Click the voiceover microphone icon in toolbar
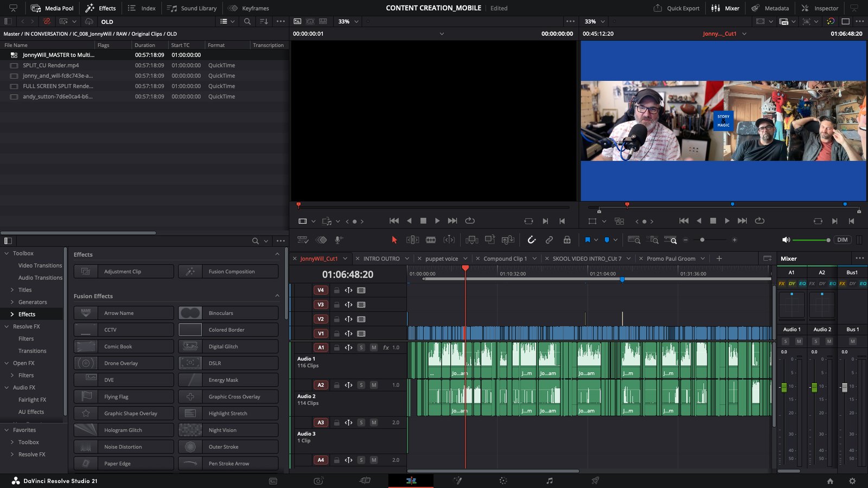Image resolution: width=868 pixels, height=488 pixels. [339, 240]
